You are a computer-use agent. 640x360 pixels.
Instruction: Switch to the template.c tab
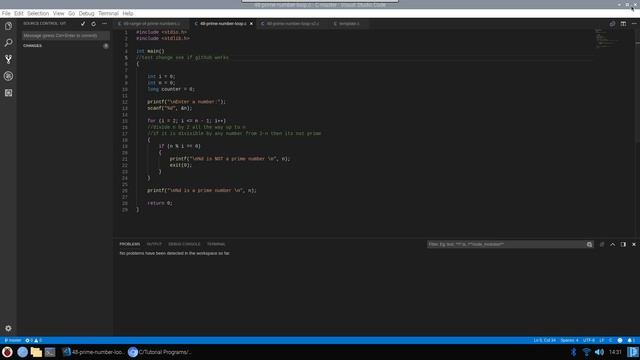click(349, 24)
